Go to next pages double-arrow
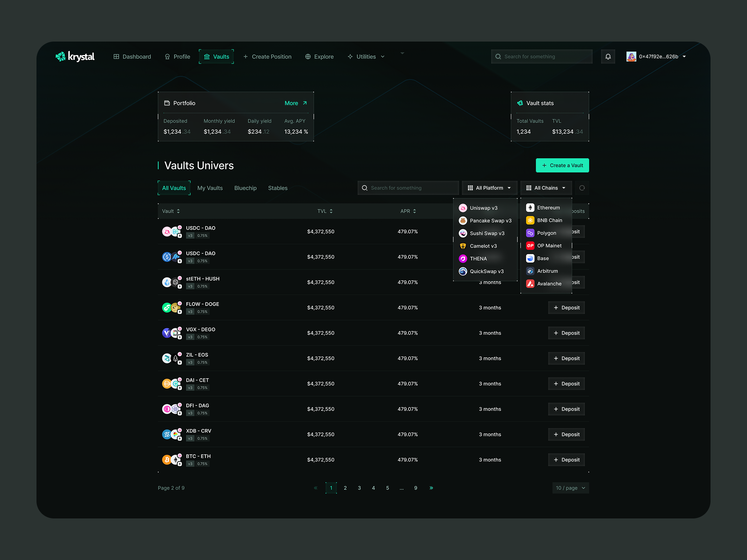The image size is (747, 560). point(431,488)
